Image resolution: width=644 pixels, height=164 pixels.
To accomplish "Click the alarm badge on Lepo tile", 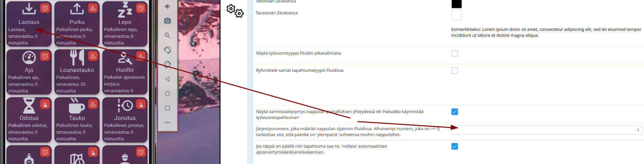I will (x=141, y=8).
